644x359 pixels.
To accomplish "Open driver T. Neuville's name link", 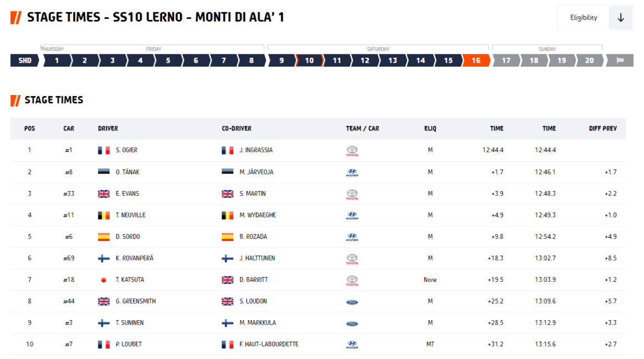I will pyautogui.click(x=130, y=215).
